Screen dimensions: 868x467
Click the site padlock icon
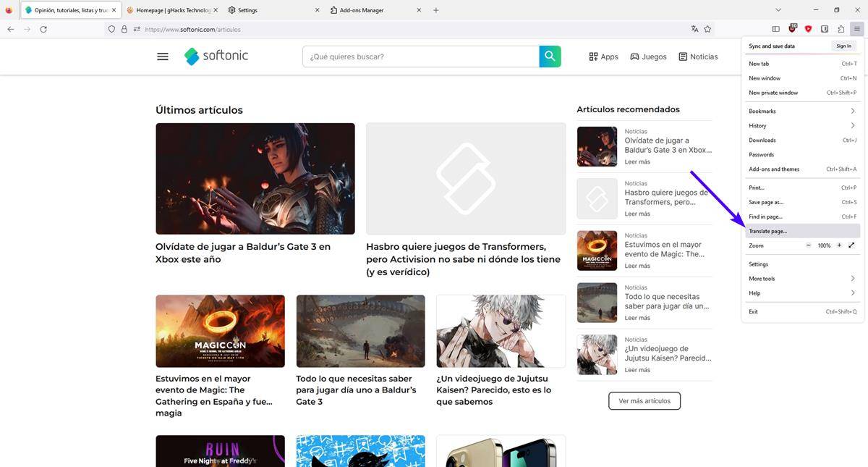click(x=124, y=29)
